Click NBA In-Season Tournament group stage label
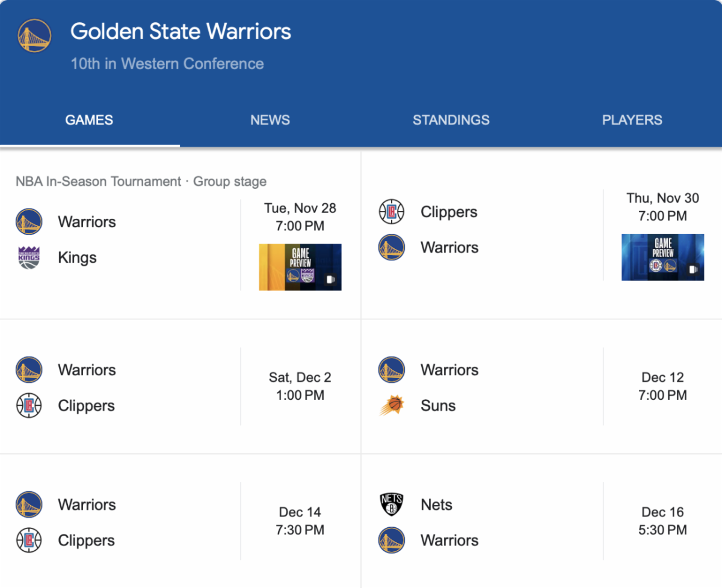 (x=141, y=182)
